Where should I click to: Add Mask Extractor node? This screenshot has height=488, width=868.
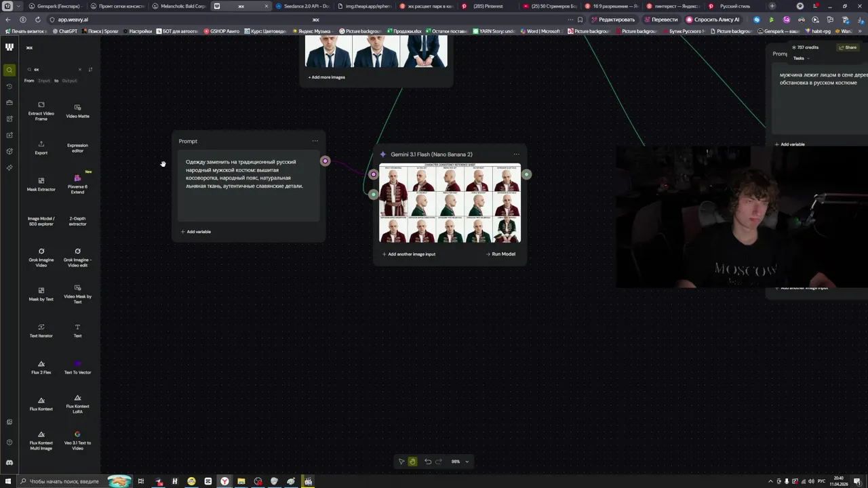click(x=41, y=184)
